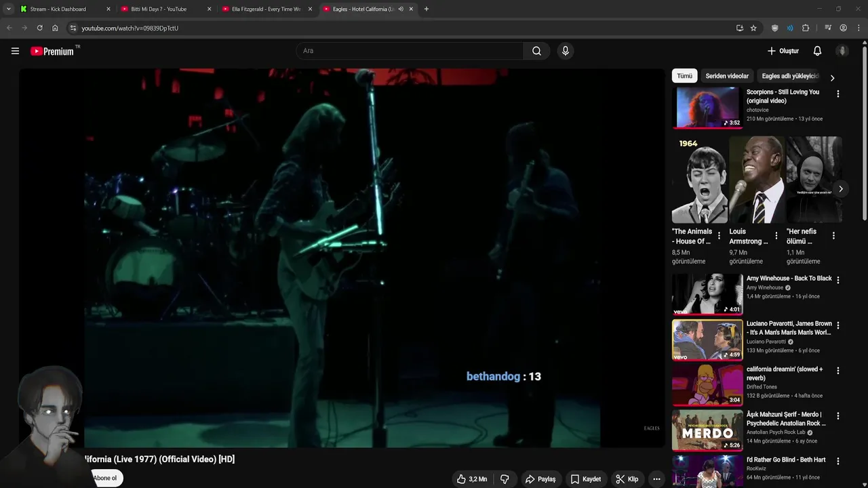This screenshot has height=488, width=868.
Task: Show next filter chips arrow
Action: pos(832,77)
